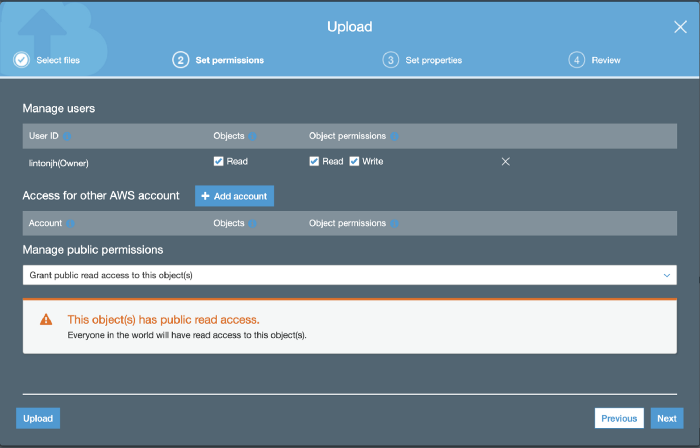Click the lintonjh(Owner) user entry
The image size is (700, 448).
click(x=58, y=163)
